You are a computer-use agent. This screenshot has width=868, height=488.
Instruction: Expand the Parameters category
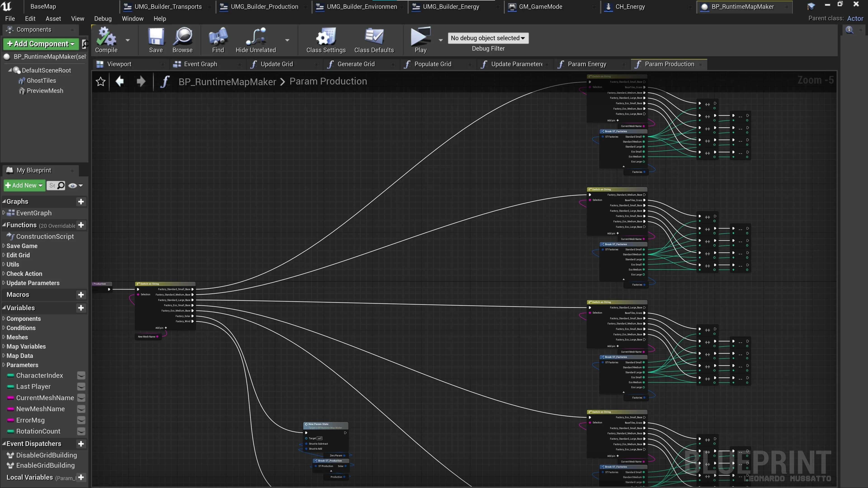[x=3, y=365]
